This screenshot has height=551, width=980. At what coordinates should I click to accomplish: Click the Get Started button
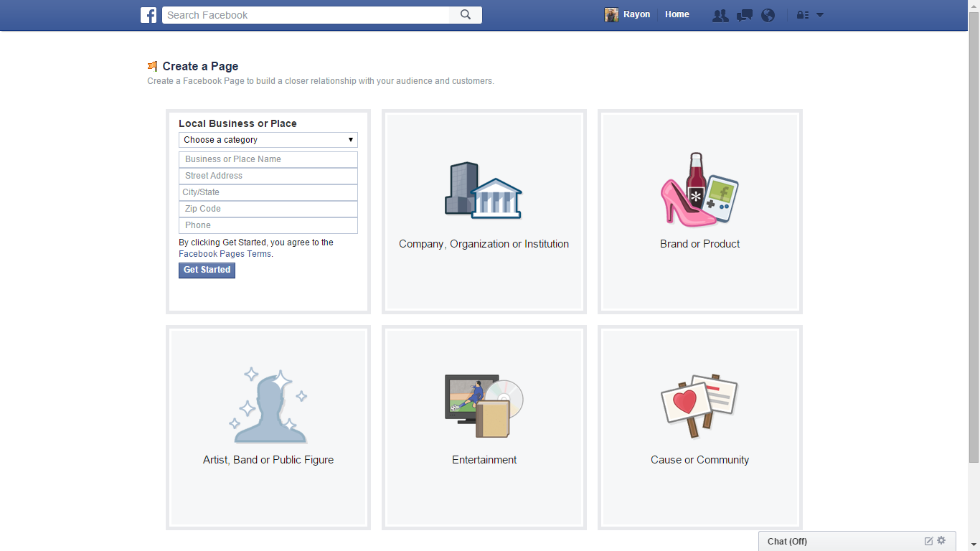pos(207,270)
